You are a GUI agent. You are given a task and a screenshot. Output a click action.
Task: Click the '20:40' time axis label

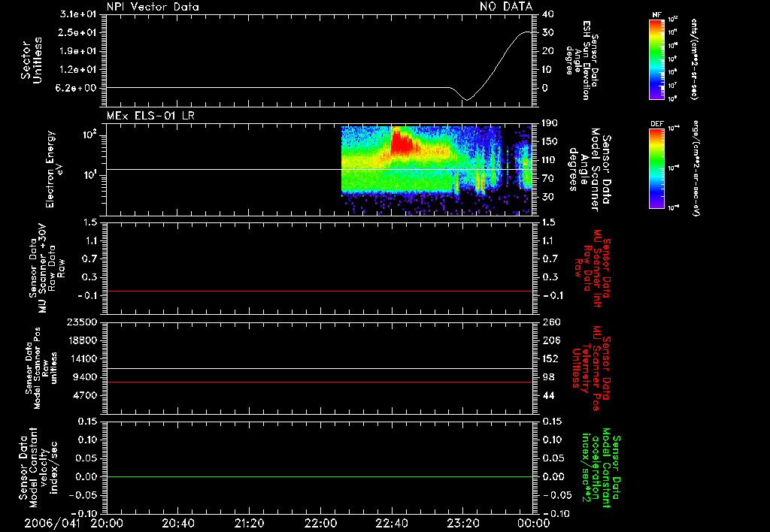click(177, 523)
